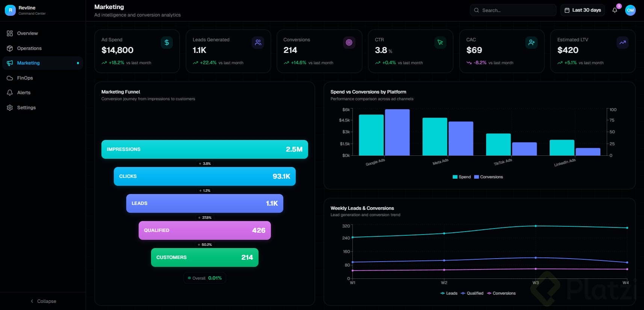Click the Settings gear icon in sidebar

tap(10, 108)
